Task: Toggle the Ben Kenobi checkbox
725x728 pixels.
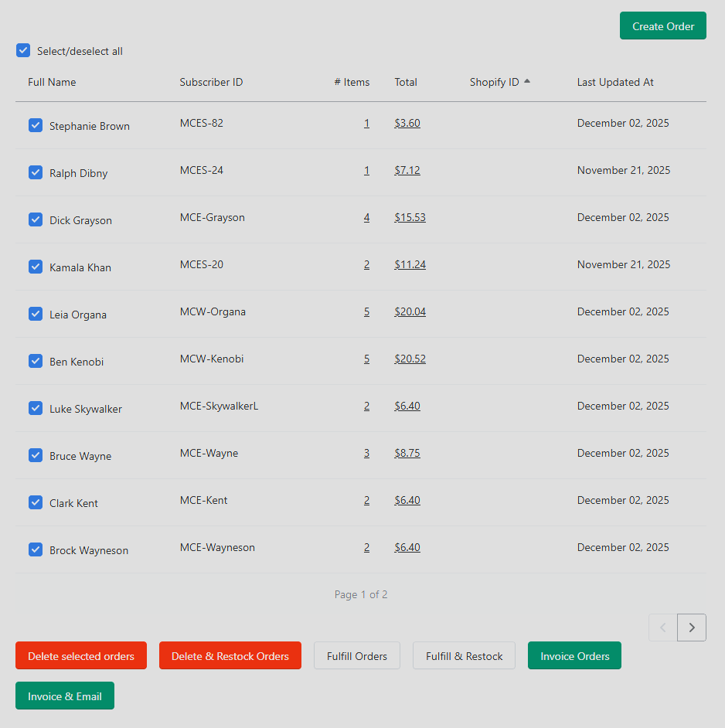Action: (36, 361)
